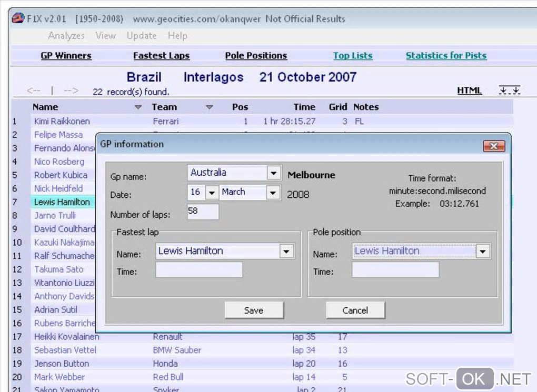Click the F1X app icon in title bar
The image size is (537, 392).
(18, 18)
